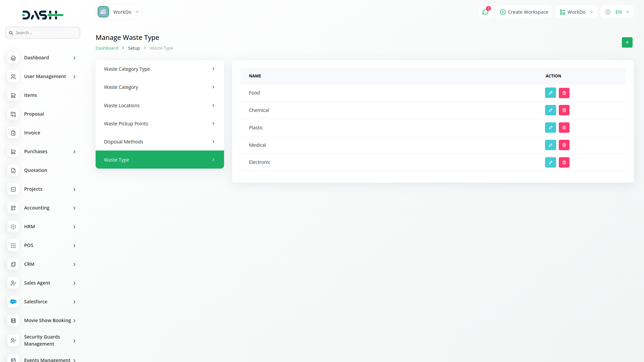
Task: Click the ACTION column header
Action: tap(553, 76)
